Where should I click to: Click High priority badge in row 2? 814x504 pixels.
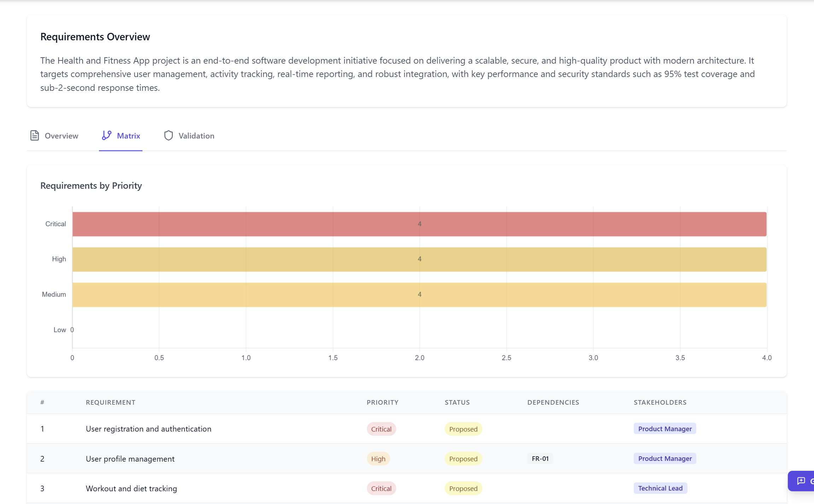click(x=378, y=459)
